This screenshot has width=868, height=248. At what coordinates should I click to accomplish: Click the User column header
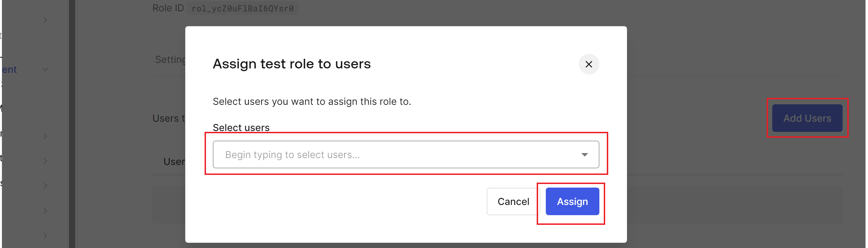(174, 162)
